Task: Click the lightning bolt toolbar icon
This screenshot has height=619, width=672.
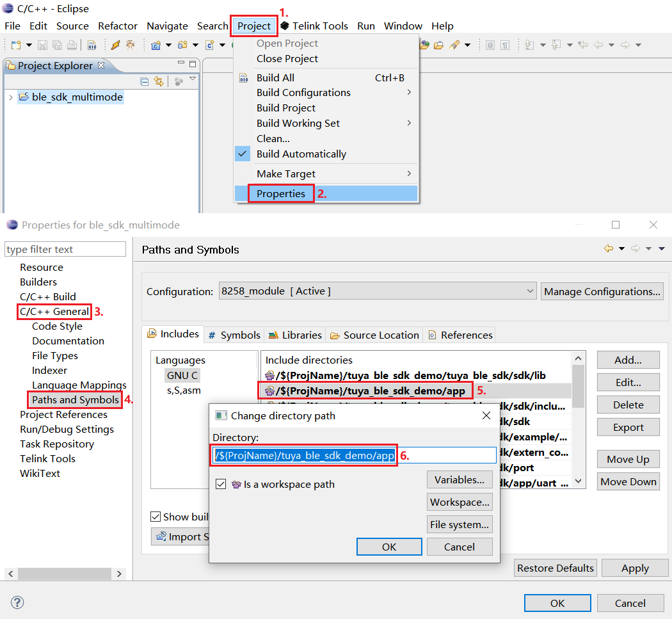Action: (115, 45)
